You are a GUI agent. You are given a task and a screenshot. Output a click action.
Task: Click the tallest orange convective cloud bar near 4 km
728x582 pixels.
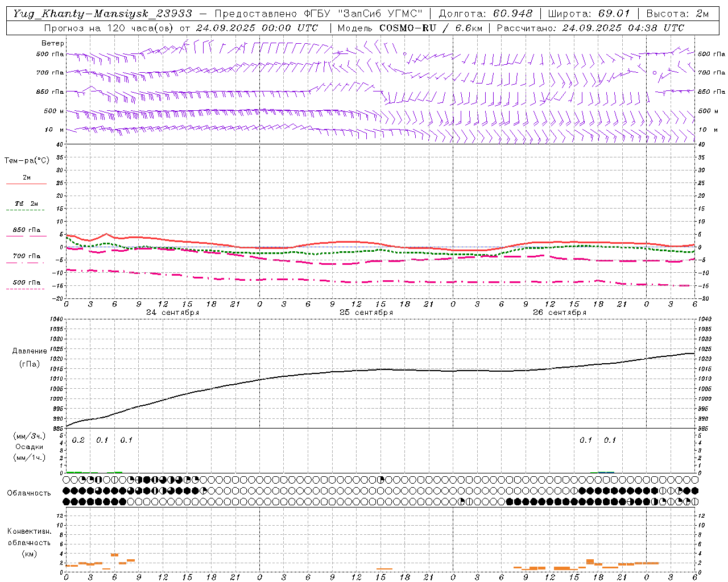(x=114, y=555)
